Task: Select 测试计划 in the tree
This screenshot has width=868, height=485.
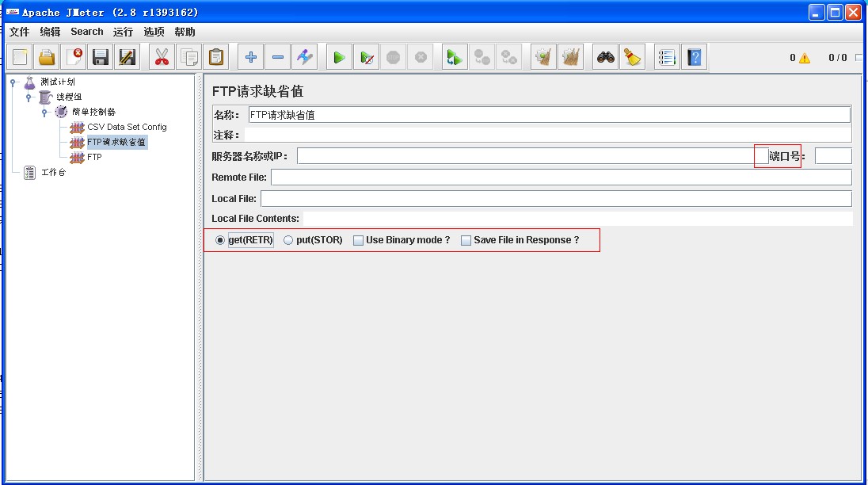Action: click(58, 82)
